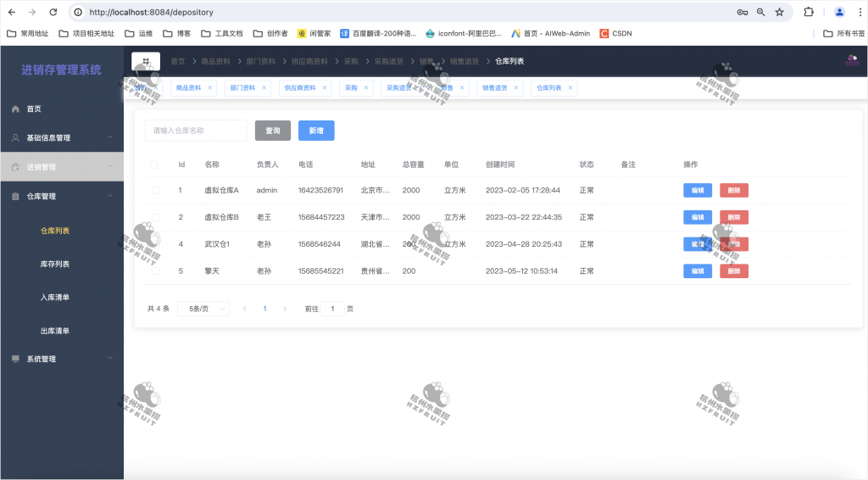
Task: Click the 前往 page number input
Action: [x=332, y=309]
